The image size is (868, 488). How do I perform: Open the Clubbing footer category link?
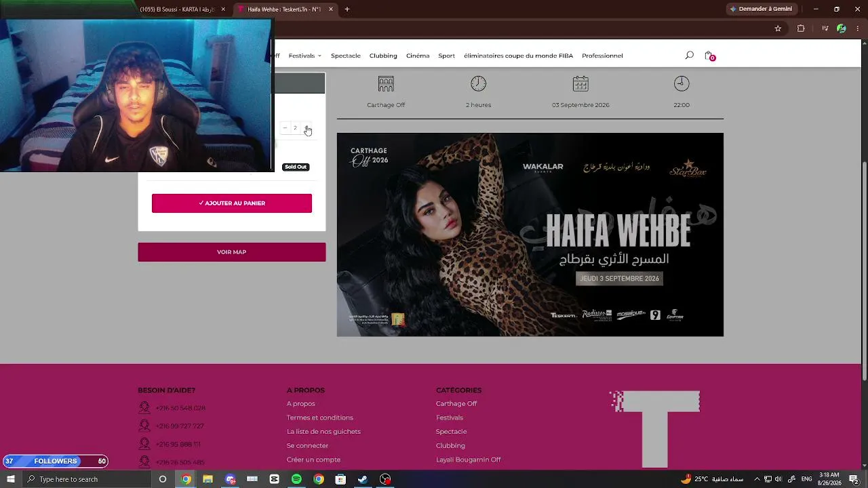[x=450, y=445]
